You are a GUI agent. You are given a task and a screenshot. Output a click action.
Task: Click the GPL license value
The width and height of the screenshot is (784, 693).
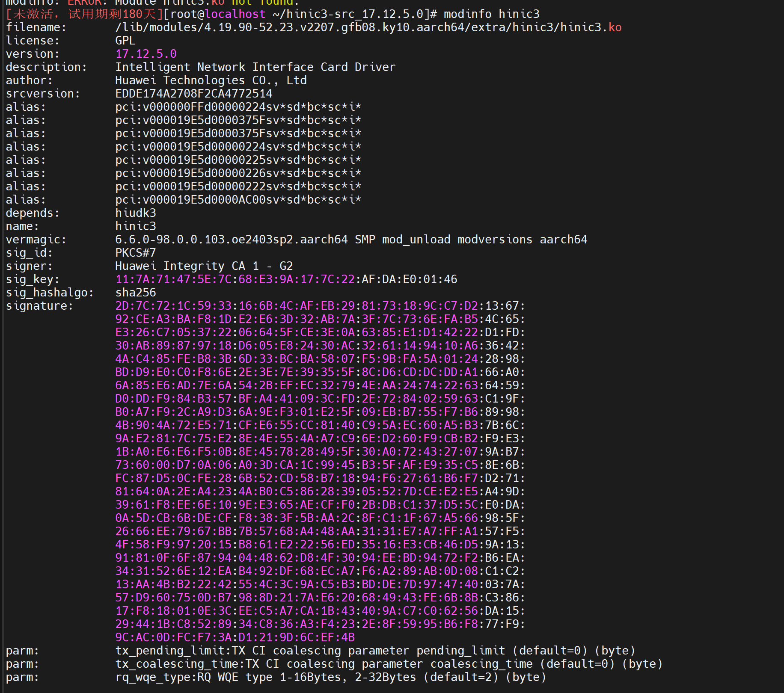[125, 41]
